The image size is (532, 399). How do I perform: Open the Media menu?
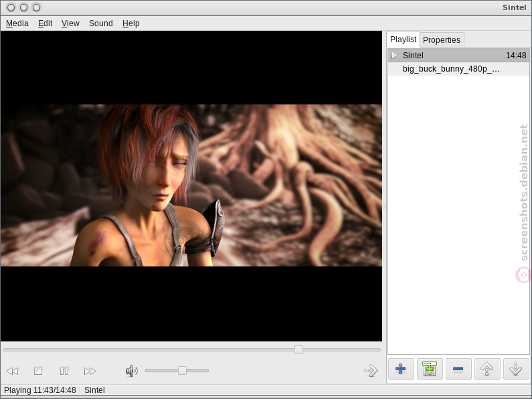(17, 23)
